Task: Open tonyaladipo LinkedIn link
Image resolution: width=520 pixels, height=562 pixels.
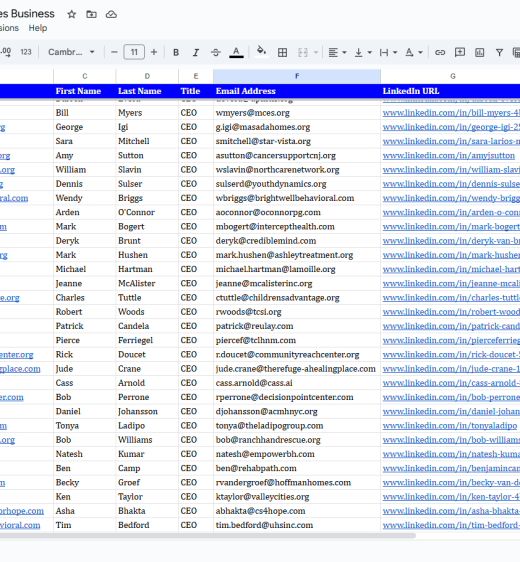Action: 450,426
